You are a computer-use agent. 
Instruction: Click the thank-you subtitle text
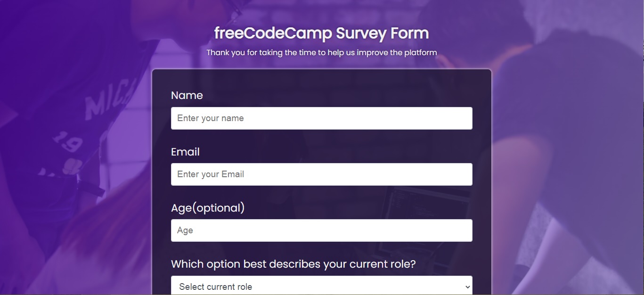point(322,52)
